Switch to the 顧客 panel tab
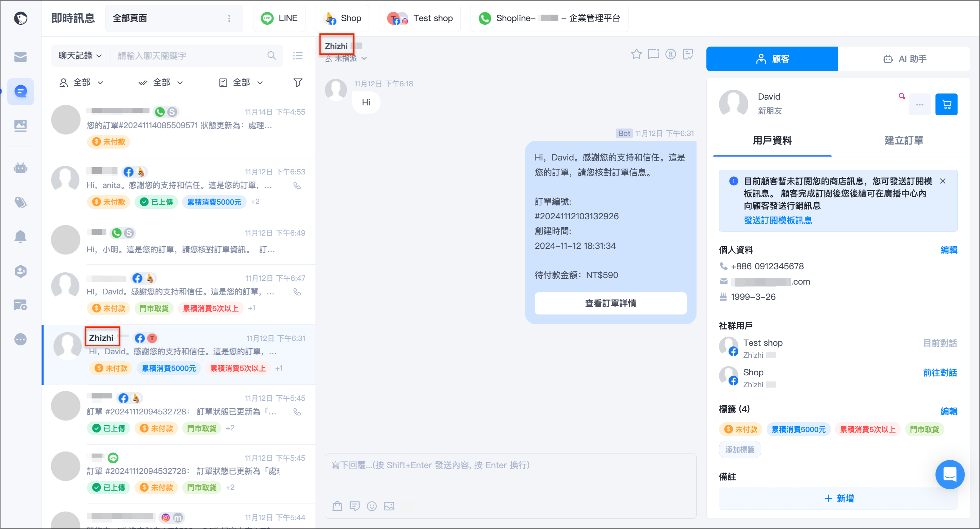Image resolution: width=980 pixels, height=529 pixels. click(x=772, y=59)
